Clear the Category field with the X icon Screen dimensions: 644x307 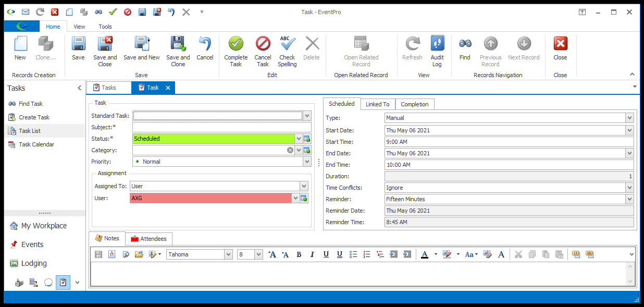(x=290, y=150)
